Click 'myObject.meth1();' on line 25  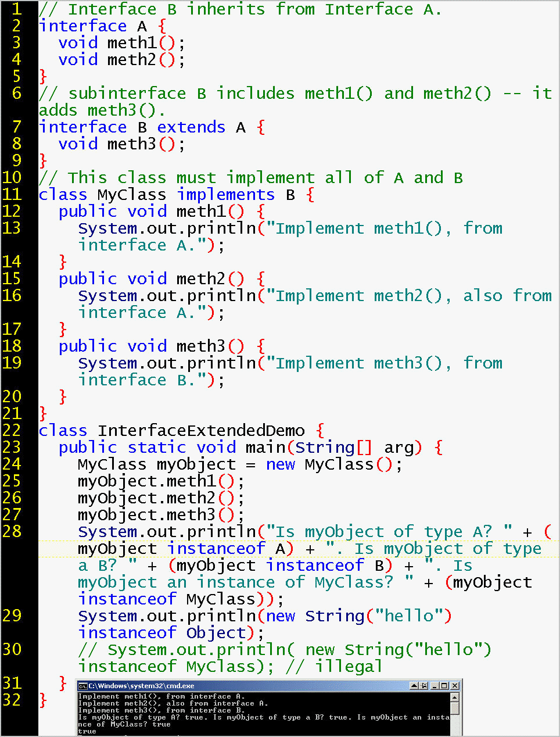[161, 481]
